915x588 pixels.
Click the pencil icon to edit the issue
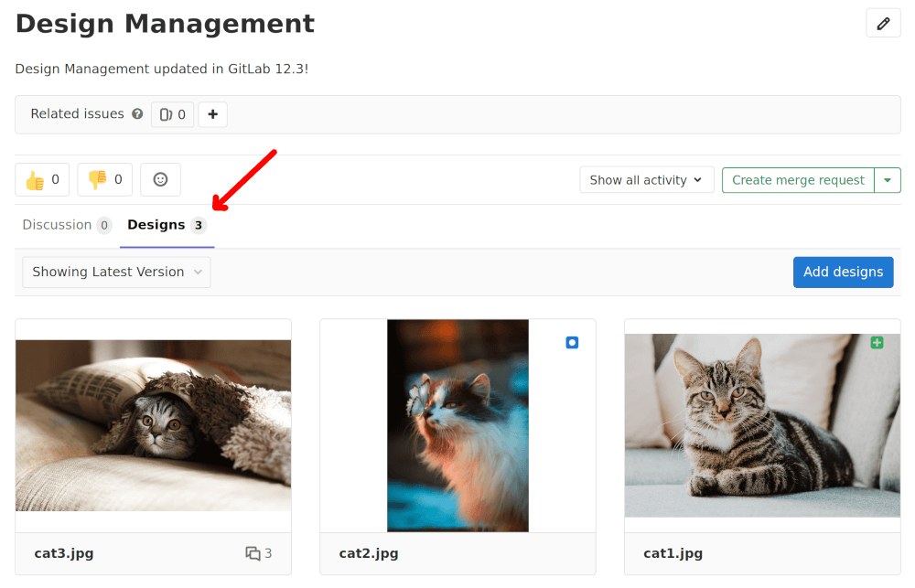882,23
